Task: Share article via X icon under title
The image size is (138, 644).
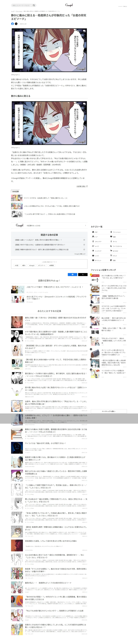Action: [16, 24]
